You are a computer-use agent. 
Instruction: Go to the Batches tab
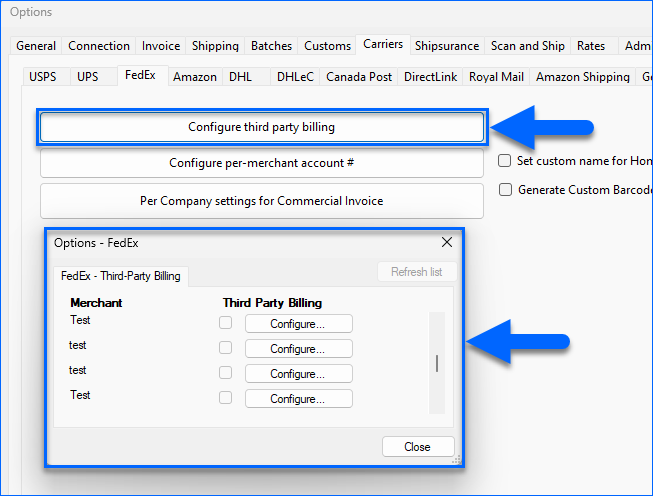tap(271, 46)
